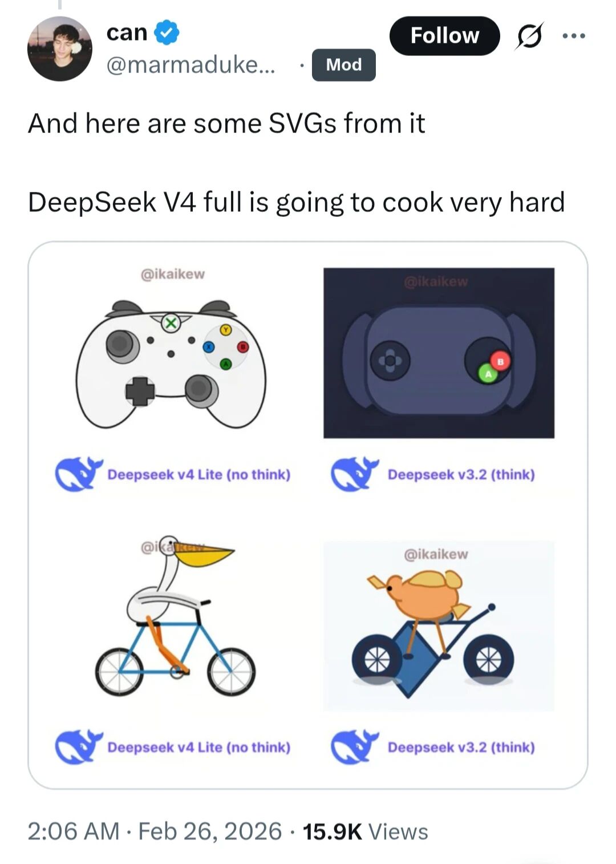Click the blue verified checkmark badge
The image size is (616, 864).
pos(168,33)
